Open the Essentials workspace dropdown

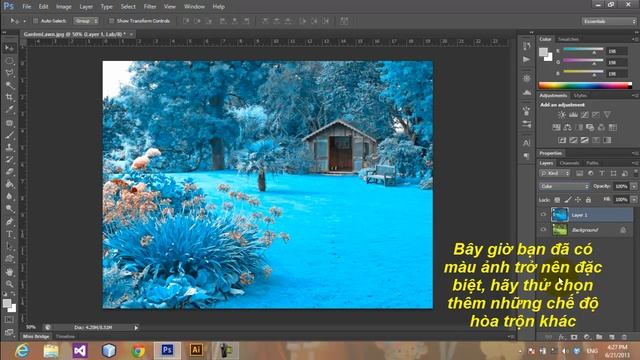click(608, 21)
